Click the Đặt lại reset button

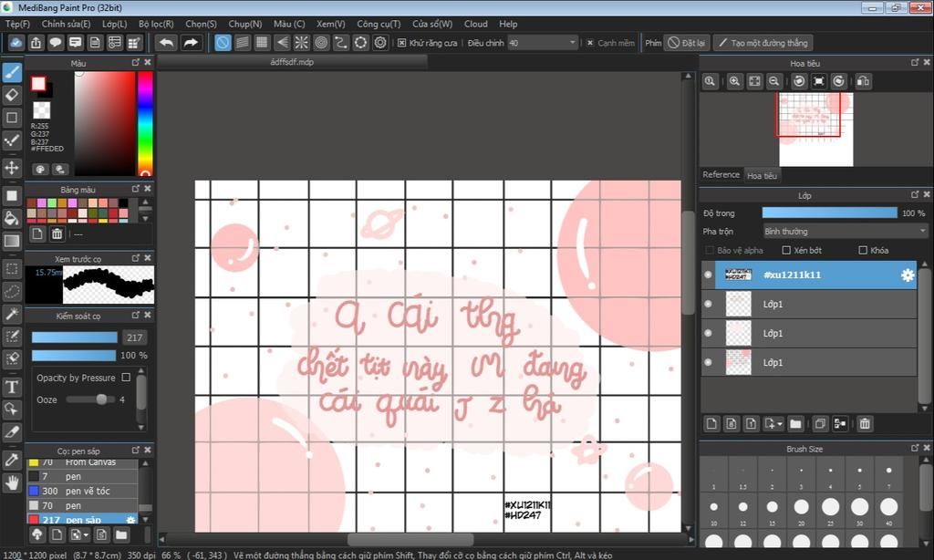coord(687,43)
